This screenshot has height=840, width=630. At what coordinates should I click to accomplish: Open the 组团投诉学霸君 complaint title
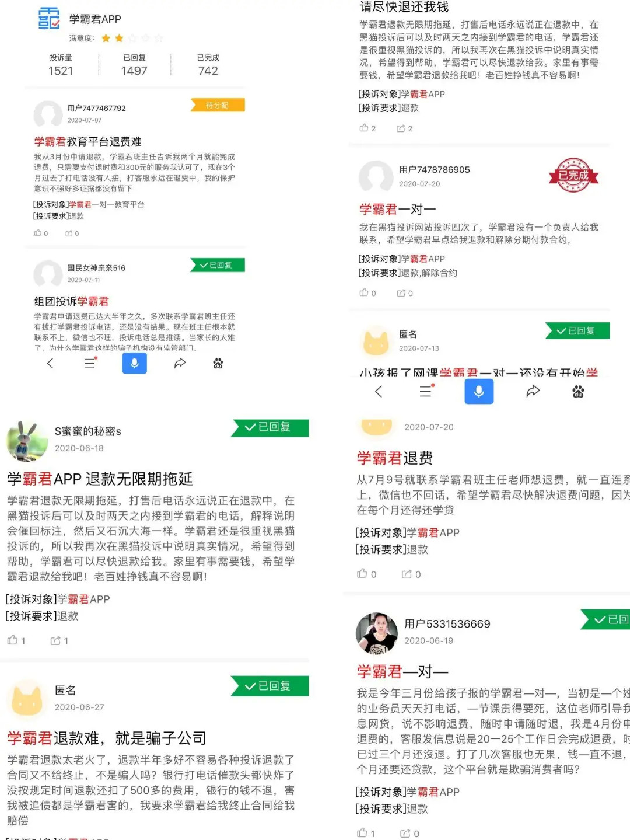coord(71,301)
